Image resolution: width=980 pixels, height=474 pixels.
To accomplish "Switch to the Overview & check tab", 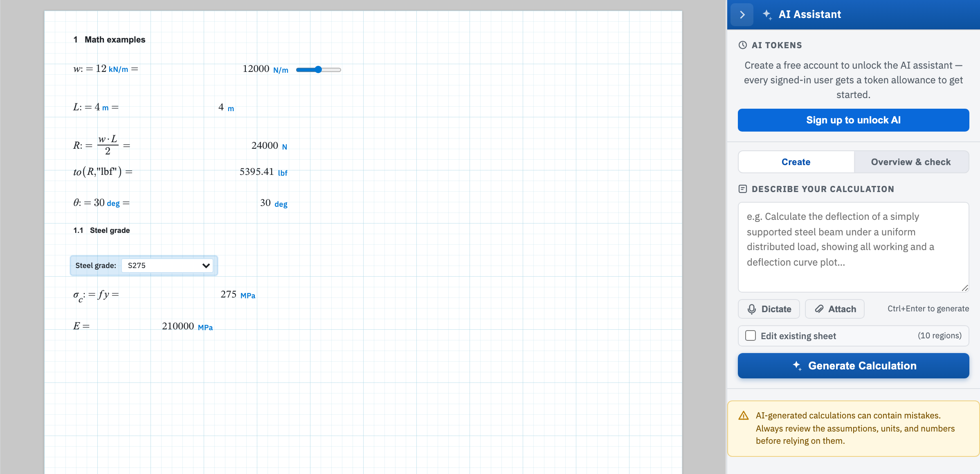I will click(911, 162).
